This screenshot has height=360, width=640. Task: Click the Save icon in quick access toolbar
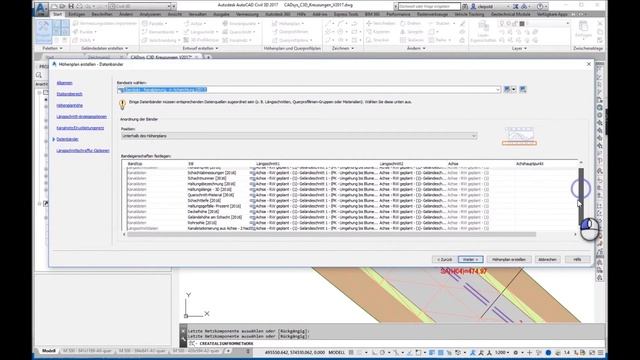(x=71, y=7)
